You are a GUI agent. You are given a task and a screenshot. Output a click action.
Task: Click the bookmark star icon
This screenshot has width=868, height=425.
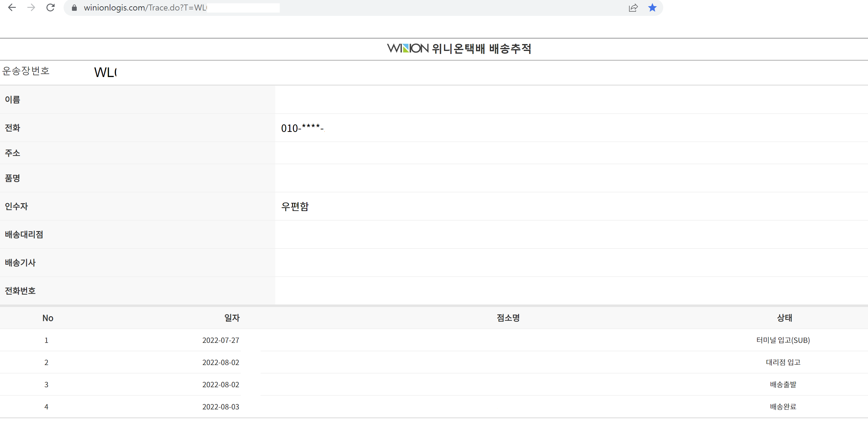coord(652,7)
